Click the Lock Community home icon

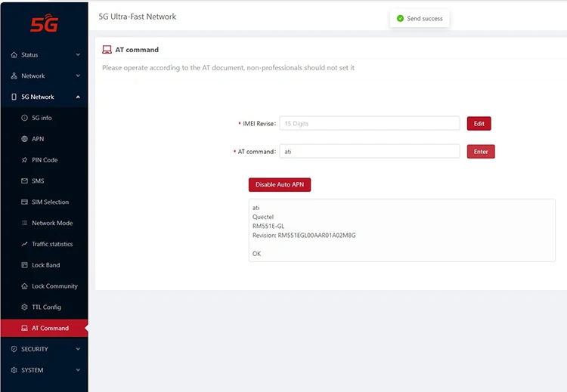click(24, 286)
